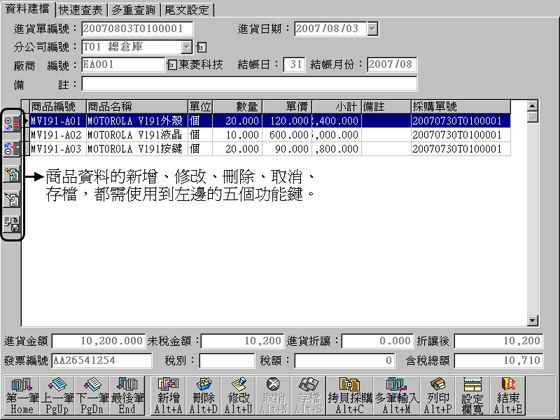This screenshot has width=560, height=420.
Task: Switch to the 尾文設定 tab
Action: pos(187,10)
